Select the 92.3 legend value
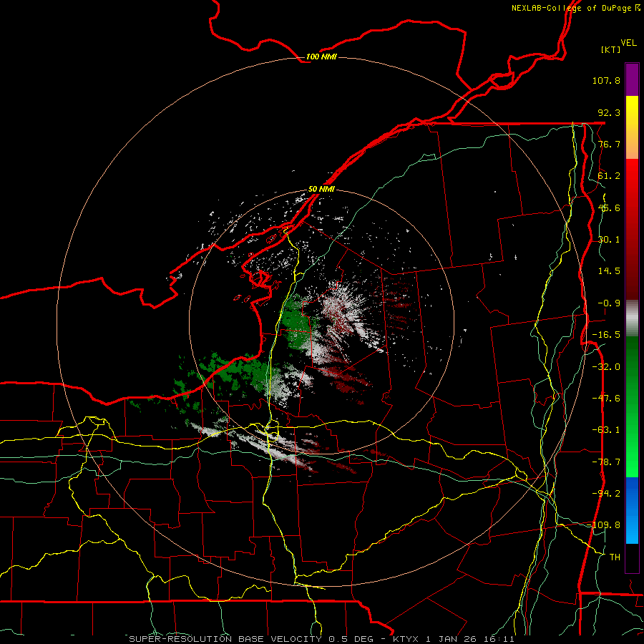 pos(609,112)
